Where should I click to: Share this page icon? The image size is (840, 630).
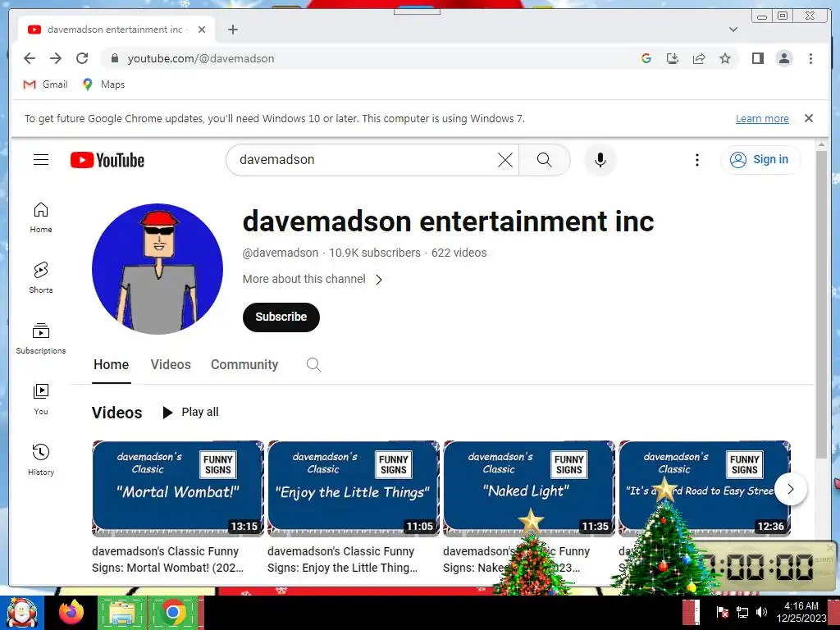click(x=699, y=58)
